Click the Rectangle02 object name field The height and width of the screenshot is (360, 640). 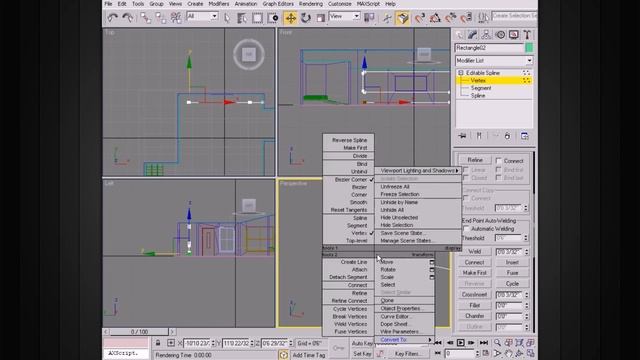pyautogui.click(x=489, y=48)
